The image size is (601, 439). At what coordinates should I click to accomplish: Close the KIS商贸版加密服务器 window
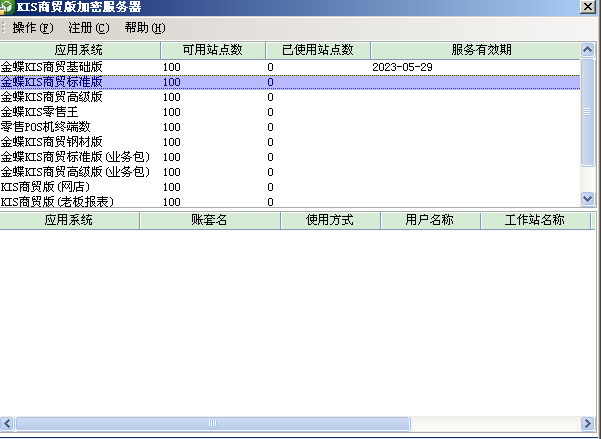click(x=588, y=7)
